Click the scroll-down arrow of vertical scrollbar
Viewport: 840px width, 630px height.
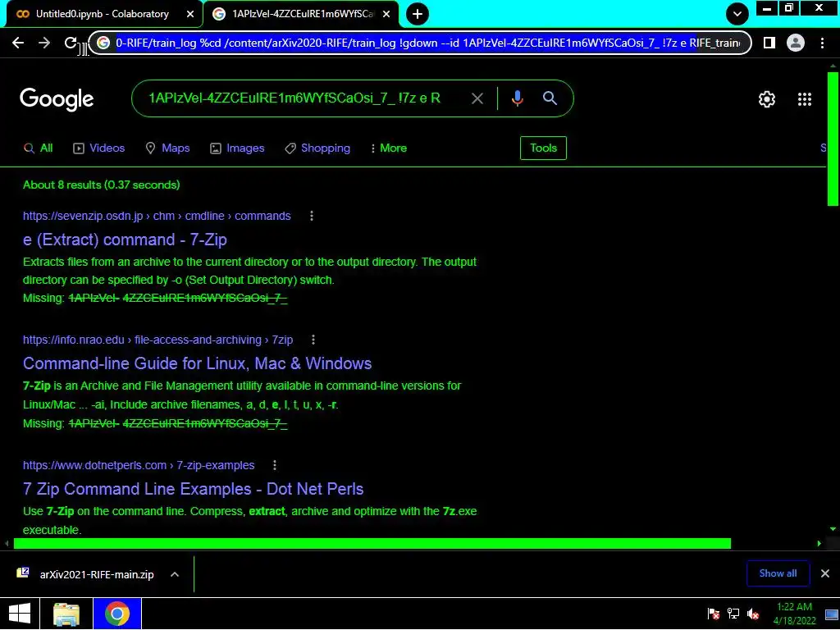[x=833, y=529]
